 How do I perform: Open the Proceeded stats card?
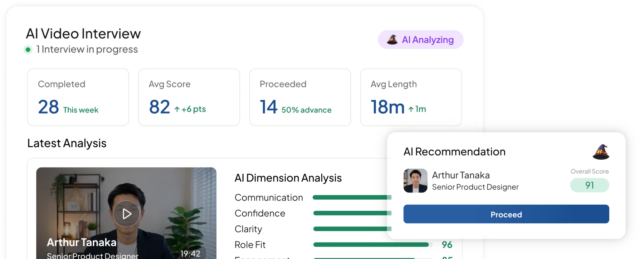pos(300,97)
